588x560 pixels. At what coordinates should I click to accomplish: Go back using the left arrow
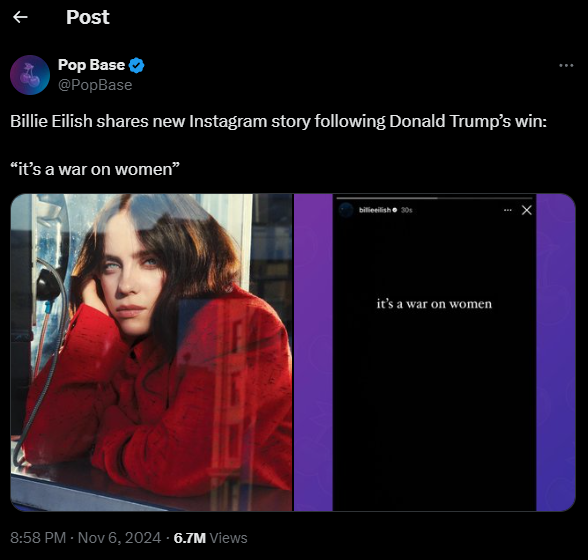20,17
